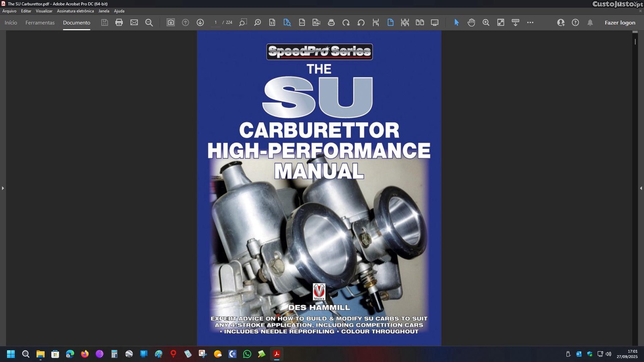Click the Fazer logon button
Image resolution: width=644 pixels, height=362 pixels.
620,22
